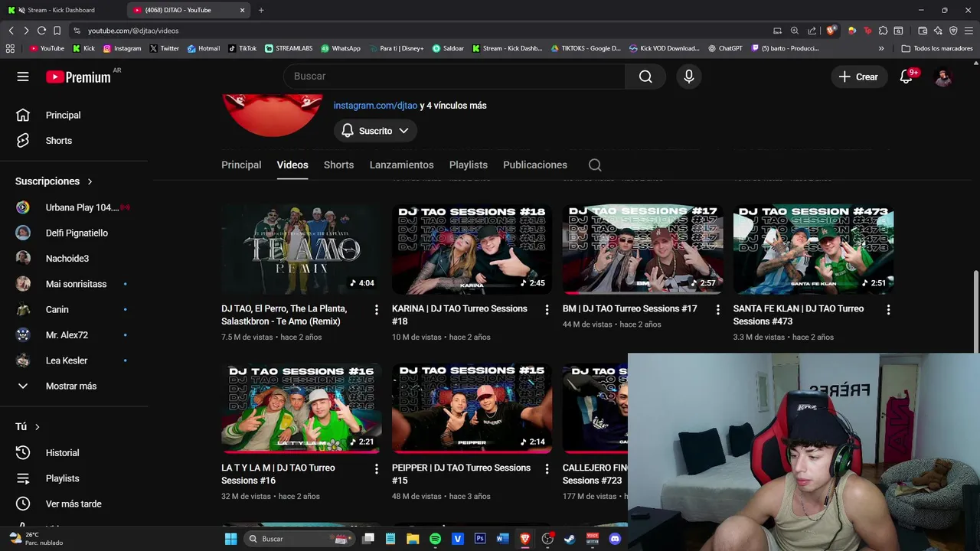Open the browser extensions puzzle icon
The width and height of the screenshot is (980, 551).
883,31
